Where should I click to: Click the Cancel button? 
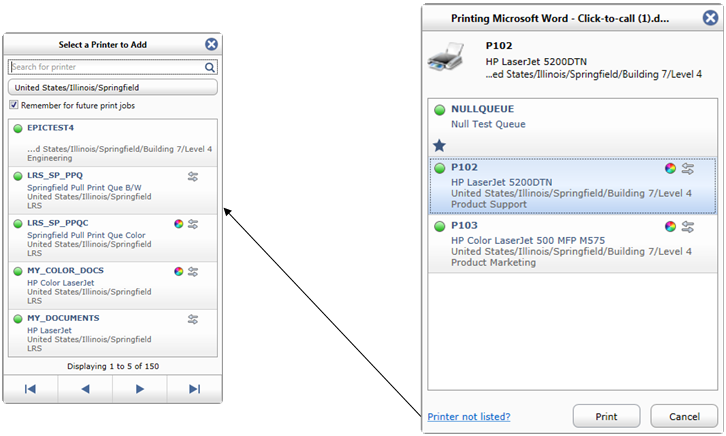tap(684, 416)
